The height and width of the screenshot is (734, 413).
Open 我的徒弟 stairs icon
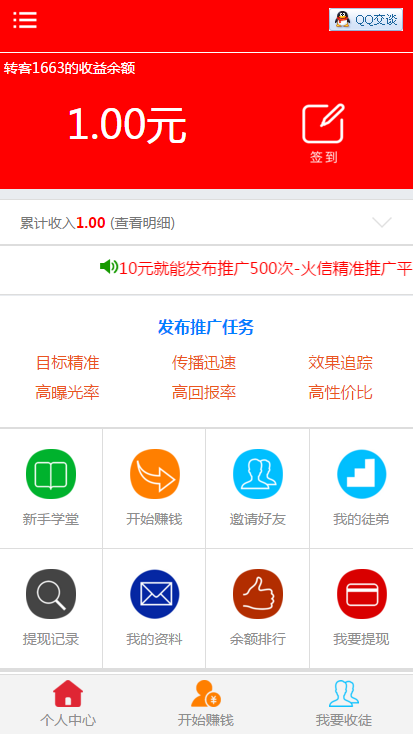(361, 474)
